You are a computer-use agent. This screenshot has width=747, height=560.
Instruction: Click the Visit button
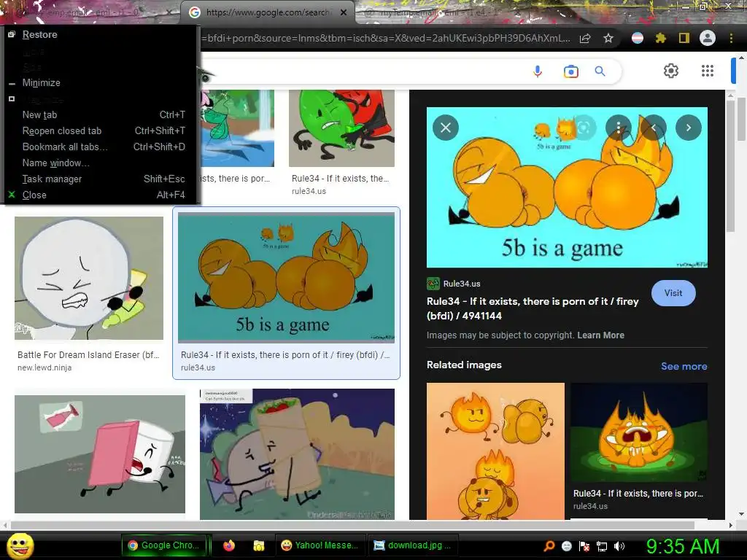[673, 293]
